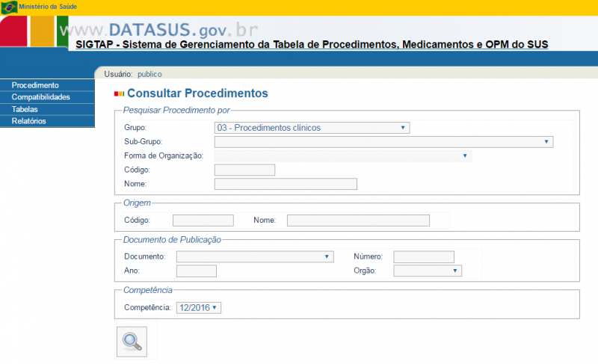The width and height of the screenshot is (598, 364).
Task: Open the Compatibilidades menu
Action: coord(47,97)
